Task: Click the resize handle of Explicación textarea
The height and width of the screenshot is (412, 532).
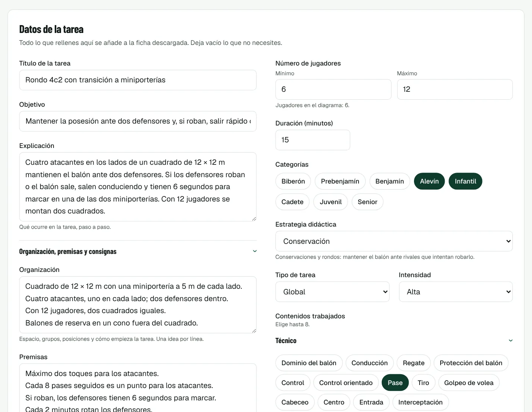Action: point(254,219)
